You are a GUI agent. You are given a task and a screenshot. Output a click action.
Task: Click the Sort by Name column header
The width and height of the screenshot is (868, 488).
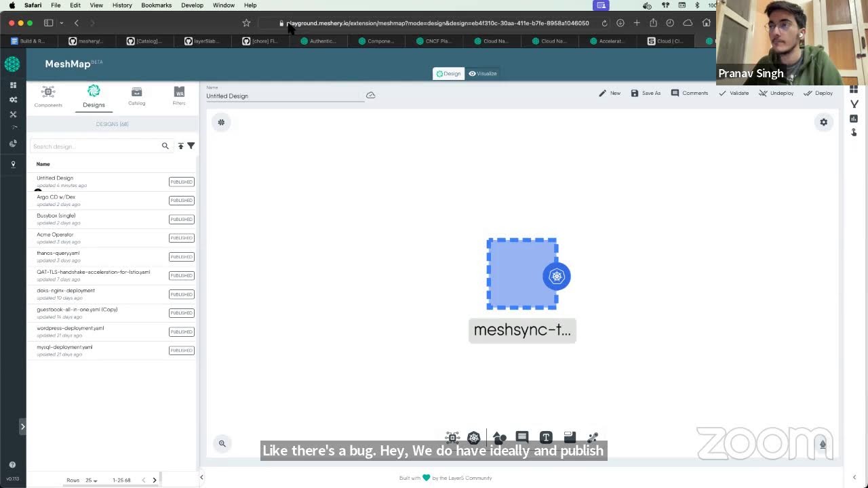(x=43, y=164)
